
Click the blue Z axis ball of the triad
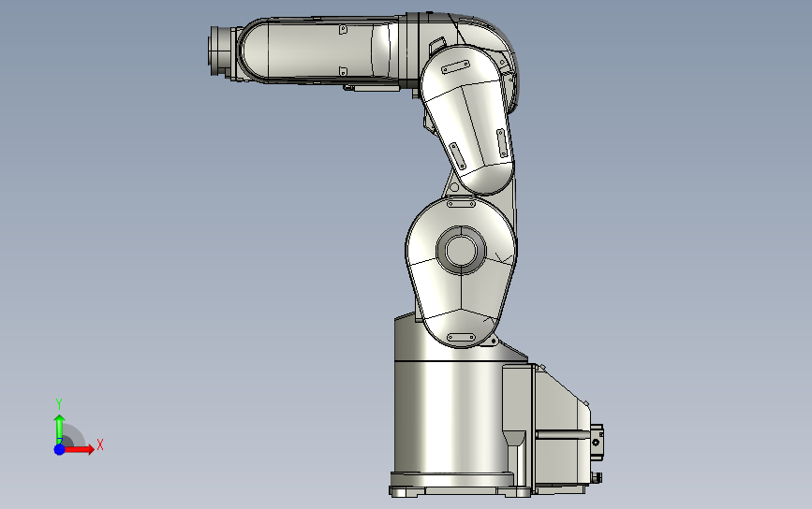pyautogui.click(x=60, y=449)
